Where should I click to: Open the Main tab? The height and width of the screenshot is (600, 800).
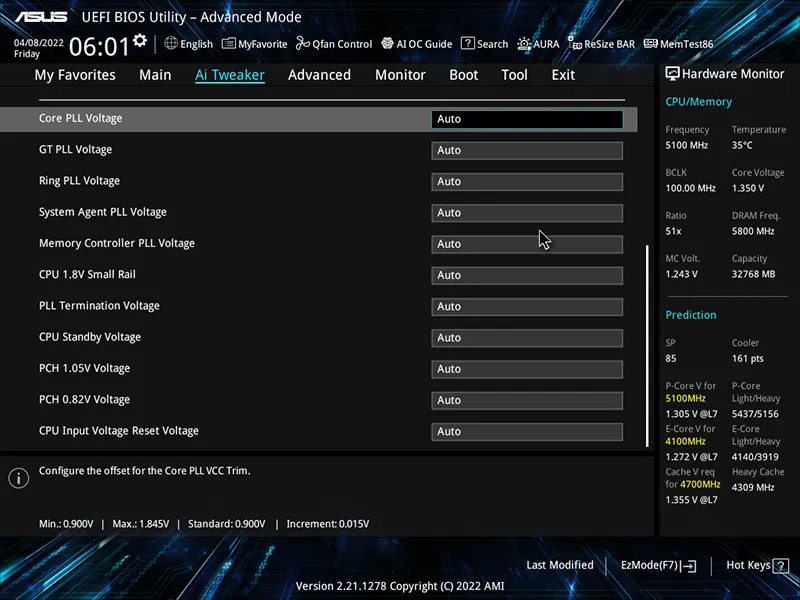click(x=155, y=74)
